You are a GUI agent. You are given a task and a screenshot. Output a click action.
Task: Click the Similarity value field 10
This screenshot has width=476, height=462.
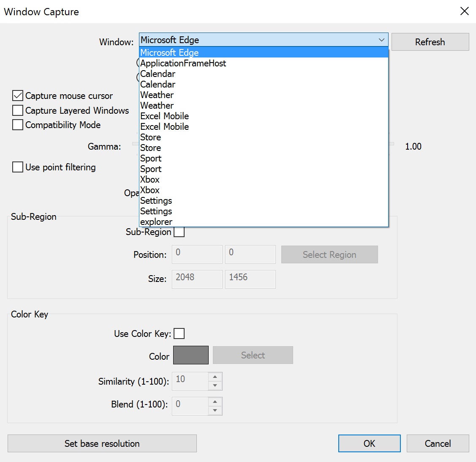[190, 381]
